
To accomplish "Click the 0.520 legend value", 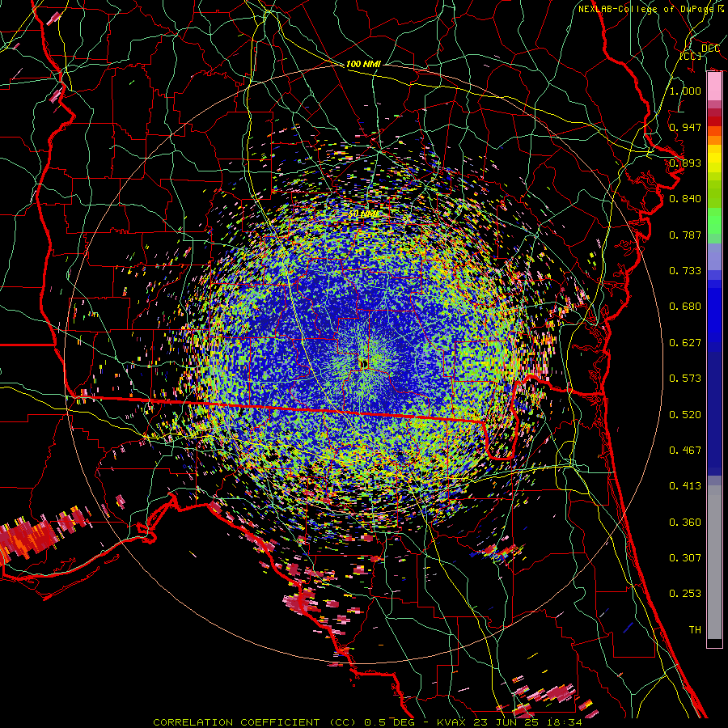I will click(685, 415).
